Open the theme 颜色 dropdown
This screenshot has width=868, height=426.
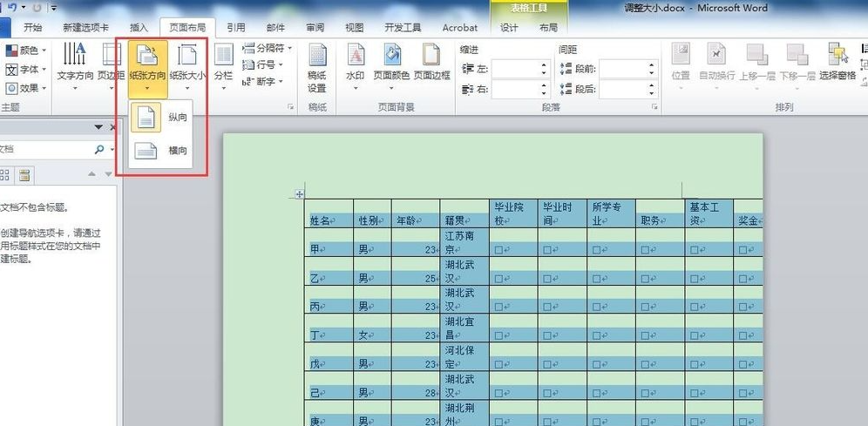[x=26, y=51]
